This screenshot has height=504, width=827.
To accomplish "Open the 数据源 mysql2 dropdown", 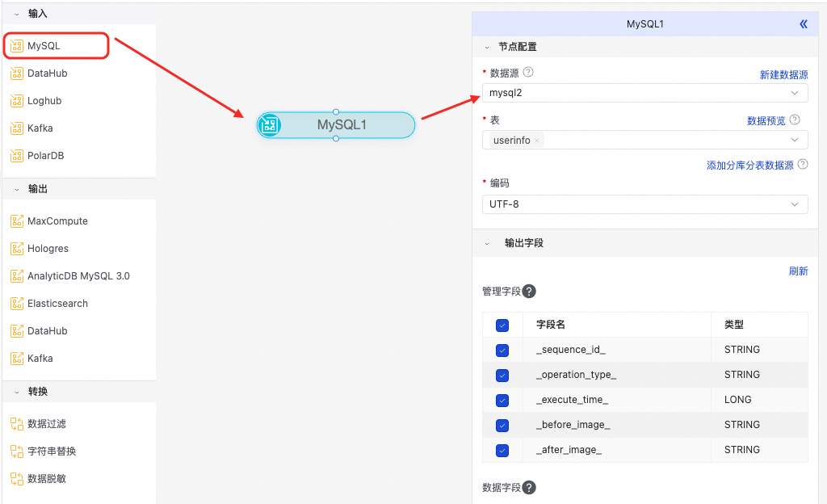I will coord(644,93).
